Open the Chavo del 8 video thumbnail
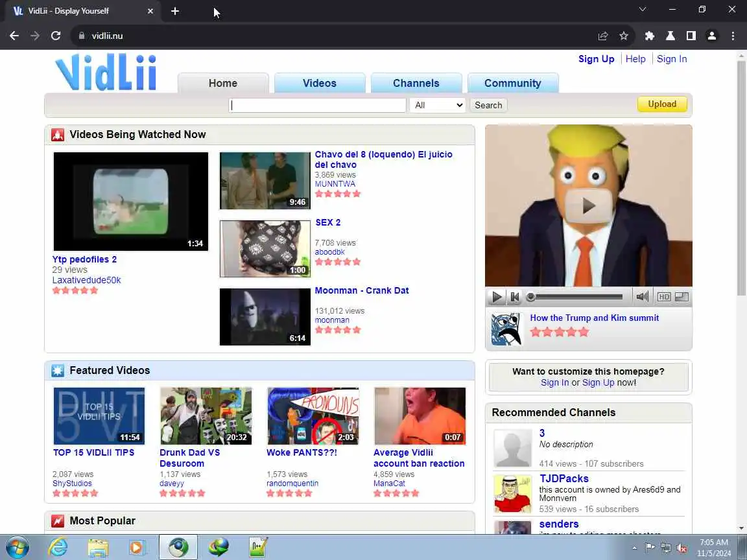 [265, 180]
